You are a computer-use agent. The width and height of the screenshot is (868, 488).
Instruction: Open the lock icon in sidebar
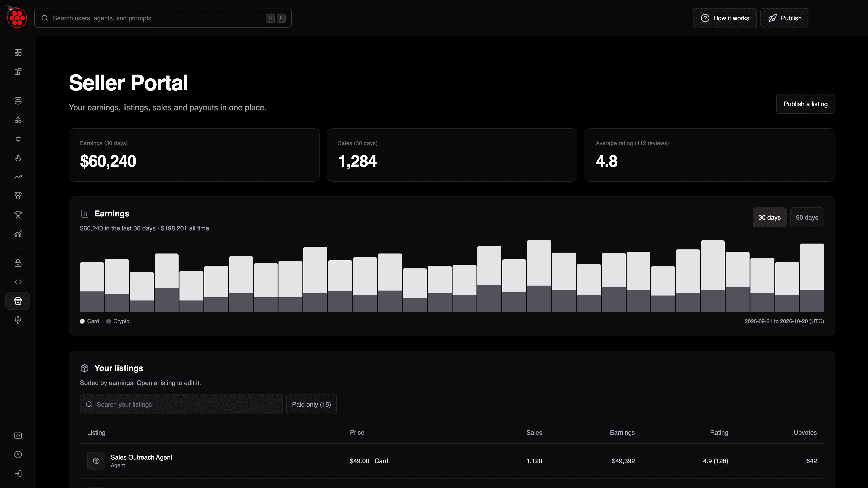[x=18, y=263]
